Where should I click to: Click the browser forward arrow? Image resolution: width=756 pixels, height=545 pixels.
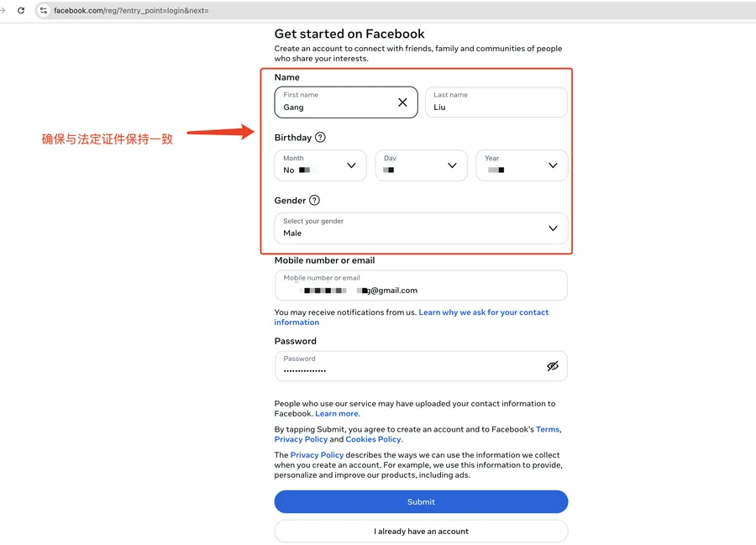pyautogui.click(x=3, y=10)
